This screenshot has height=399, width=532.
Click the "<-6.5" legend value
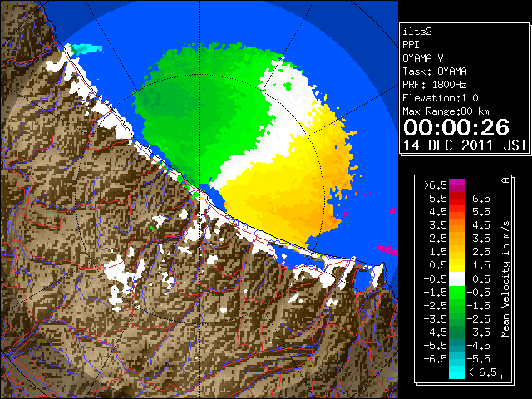pos(482,372)
